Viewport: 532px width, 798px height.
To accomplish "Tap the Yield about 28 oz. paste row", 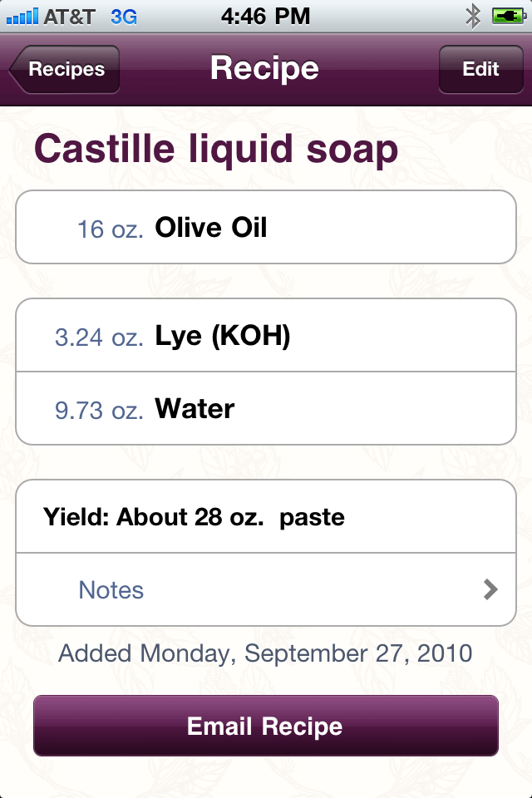I will tap(266, 517).
